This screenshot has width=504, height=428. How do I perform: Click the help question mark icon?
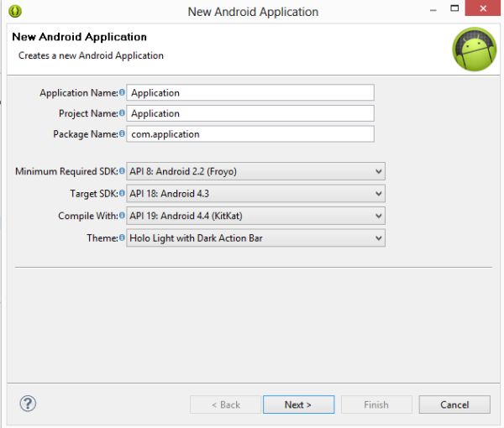[28, 404]
